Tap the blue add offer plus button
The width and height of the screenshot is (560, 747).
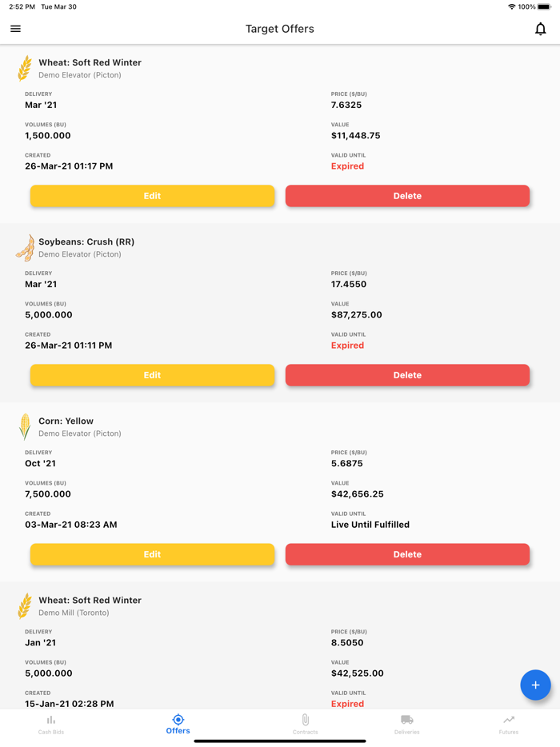[x=535, y=685]
